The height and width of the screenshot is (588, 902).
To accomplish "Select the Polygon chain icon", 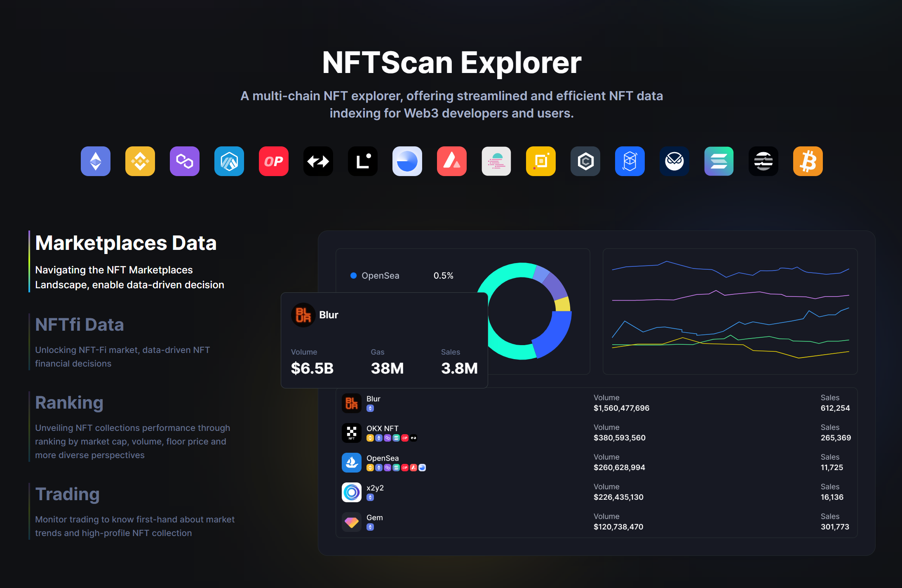I will [184, 161].
